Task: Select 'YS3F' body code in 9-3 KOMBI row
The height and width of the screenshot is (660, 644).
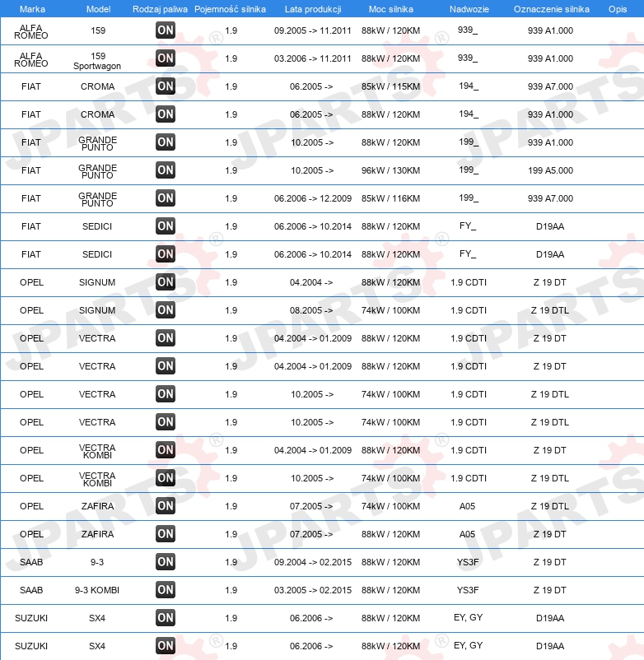Action: [x=468, y=590]
